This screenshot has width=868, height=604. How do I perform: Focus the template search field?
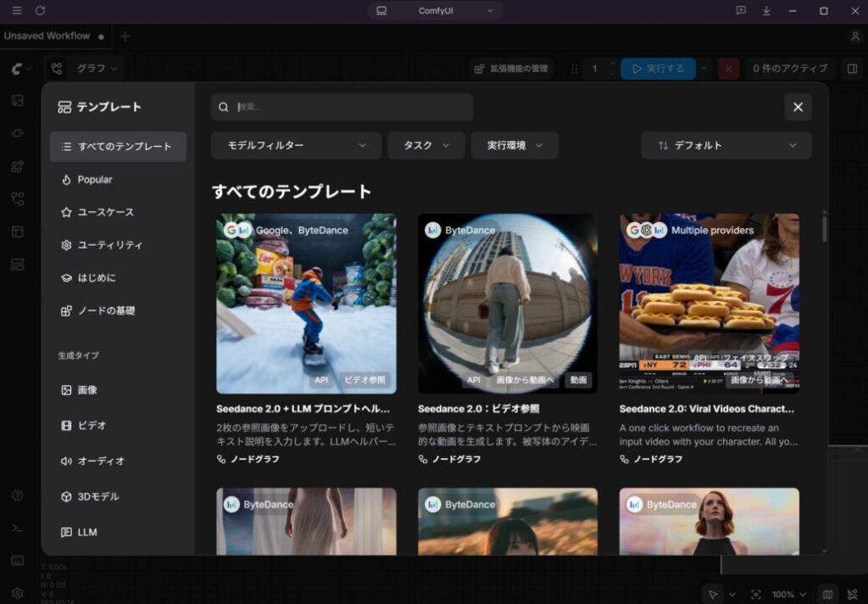click(x=342, y=107)
